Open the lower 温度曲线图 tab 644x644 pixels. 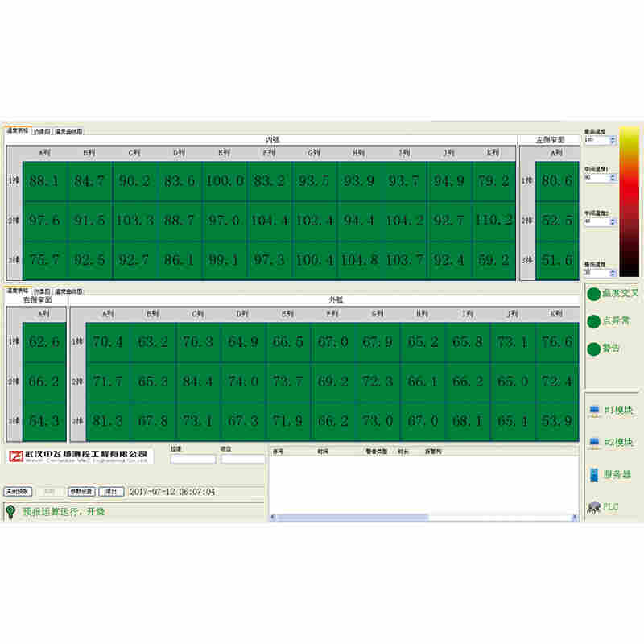[x=68, y=291]
